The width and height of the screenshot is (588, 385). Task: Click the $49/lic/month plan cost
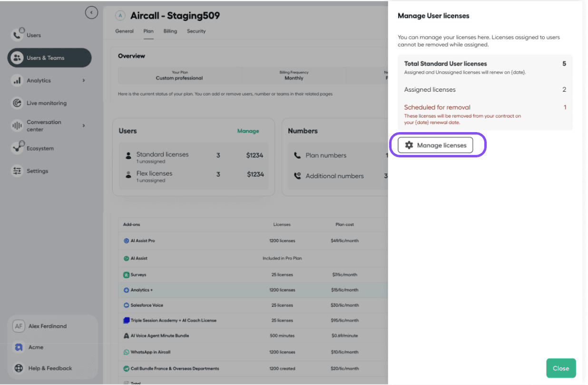[345, 241]
